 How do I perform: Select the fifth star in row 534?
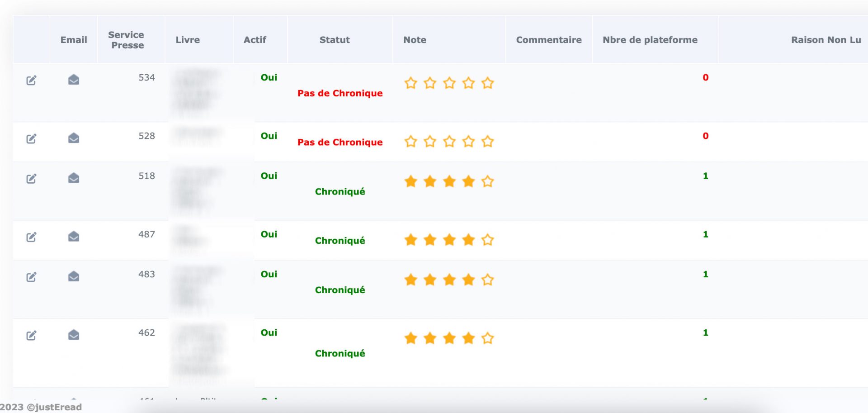coord(487,83)
